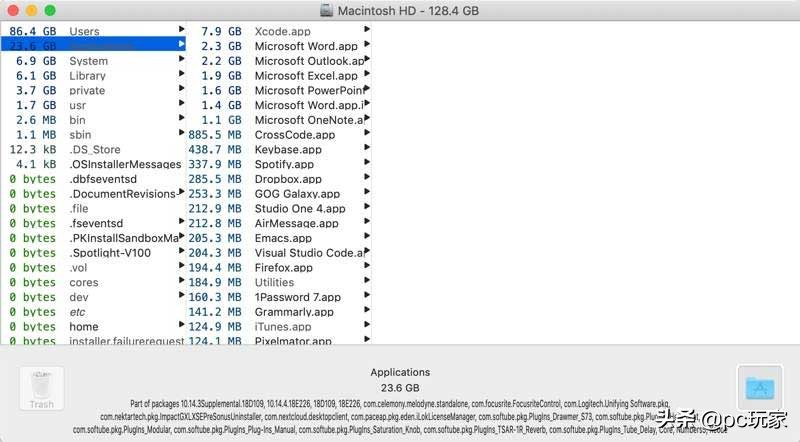Screen dimensions: 800x442
Task: Select the .DocumentRevisions entry
Action: tap(93, 194)
